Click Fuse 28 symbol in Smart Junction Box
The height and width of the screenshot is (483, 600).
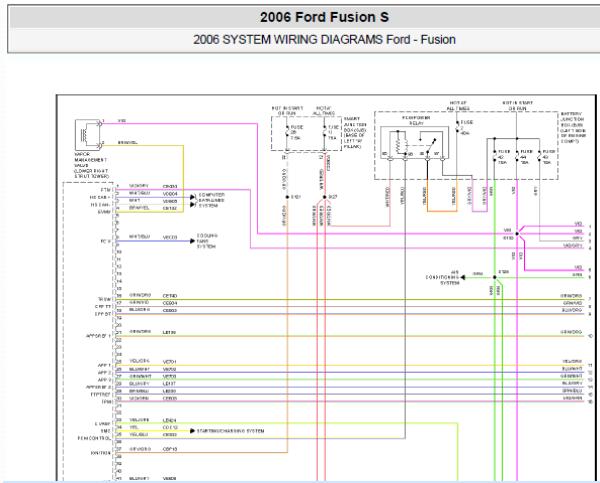pyautogui.click(x=287, y=132)
